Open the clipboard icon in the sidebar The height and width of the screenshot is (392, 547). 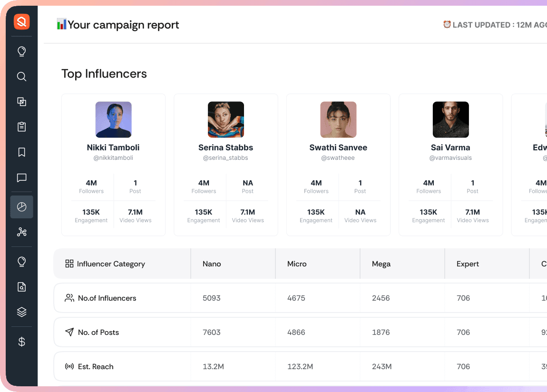[x=21, y=127]
